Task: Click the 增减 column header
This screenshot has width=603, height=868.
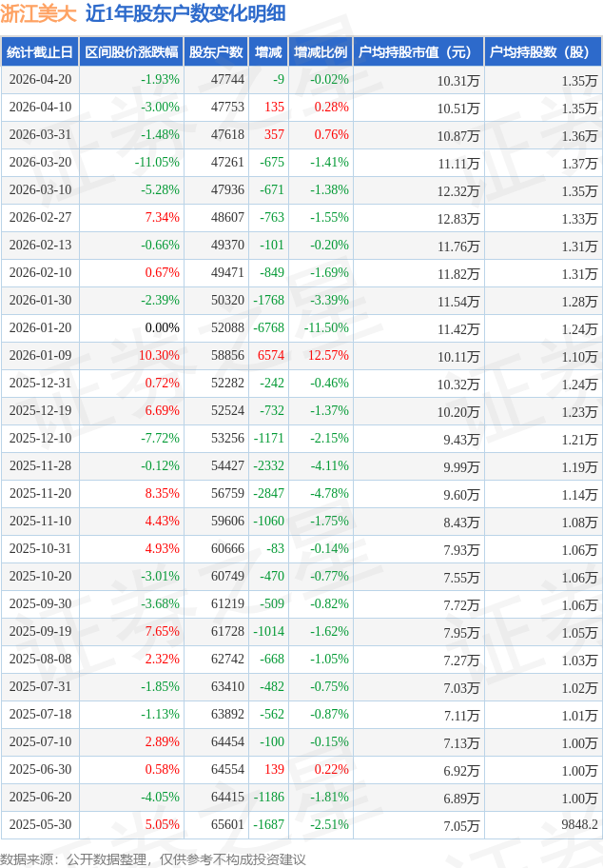Action: [268, 52]
